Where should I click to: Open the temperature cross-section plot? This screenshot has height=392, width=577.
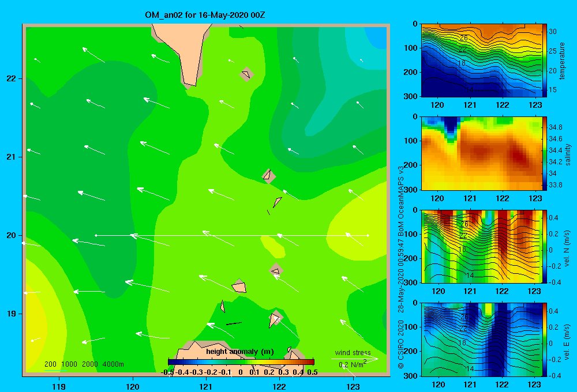[x=482, y=61]
